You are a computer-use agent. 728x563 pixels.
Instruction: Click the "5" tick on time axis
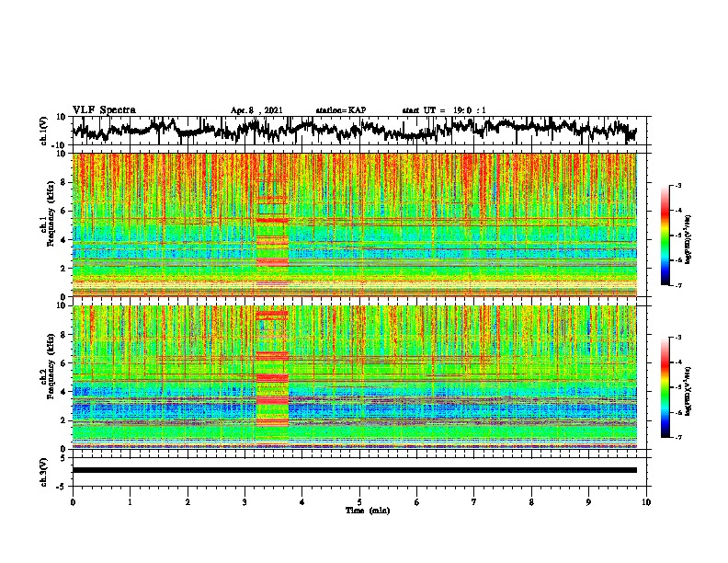[x=359, y=502]
